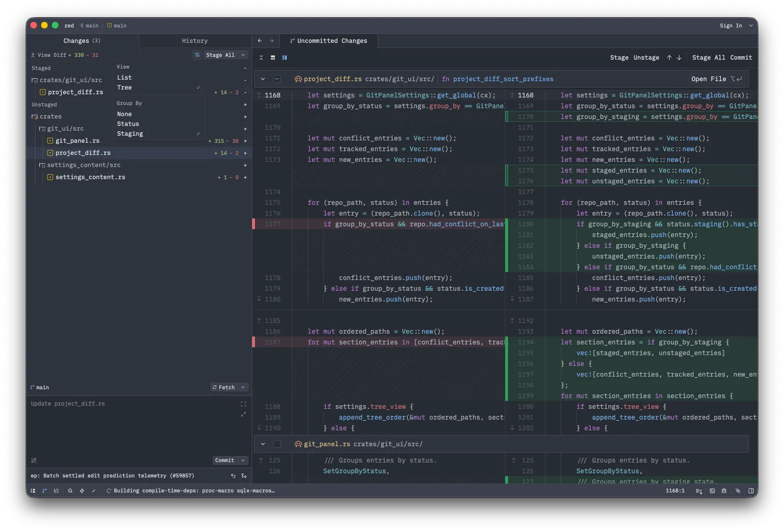Viewport: 784px width, 532px height.
Task: Click Stage button in diff toolbar
Action: [619, 58]
